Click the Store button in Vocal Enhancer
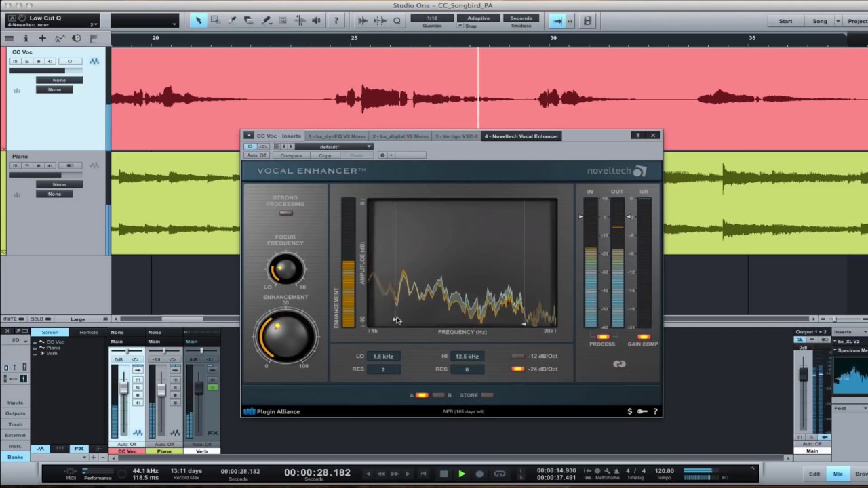Viewport: 868px width, 488px height. coord(486,395)
